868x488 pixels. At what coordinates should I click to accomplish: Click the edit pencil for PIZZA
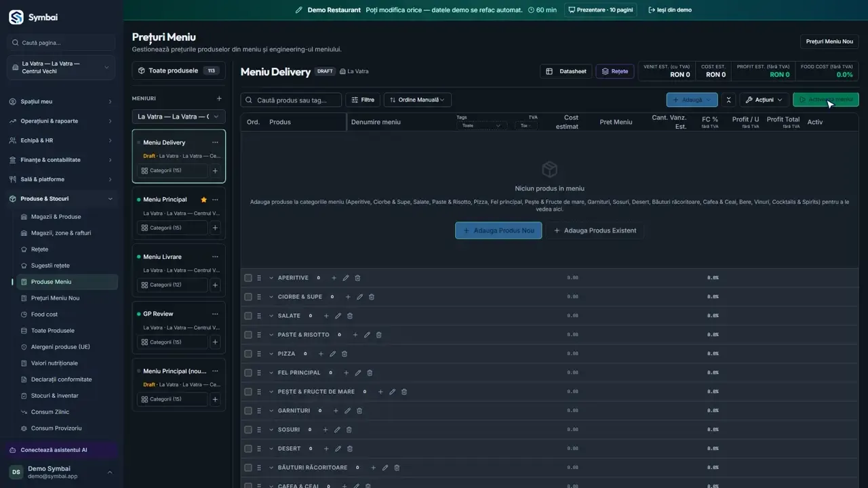coord(332,354)
